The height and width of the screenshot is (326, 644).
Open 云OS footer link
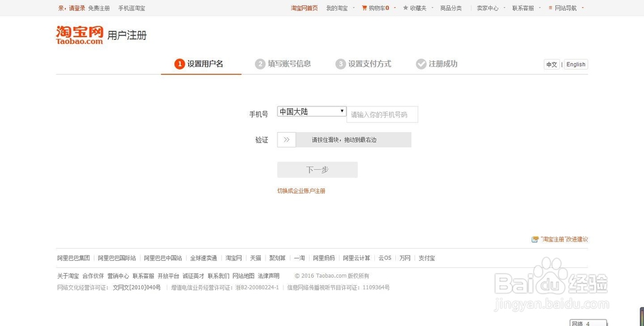pos(385,258)
